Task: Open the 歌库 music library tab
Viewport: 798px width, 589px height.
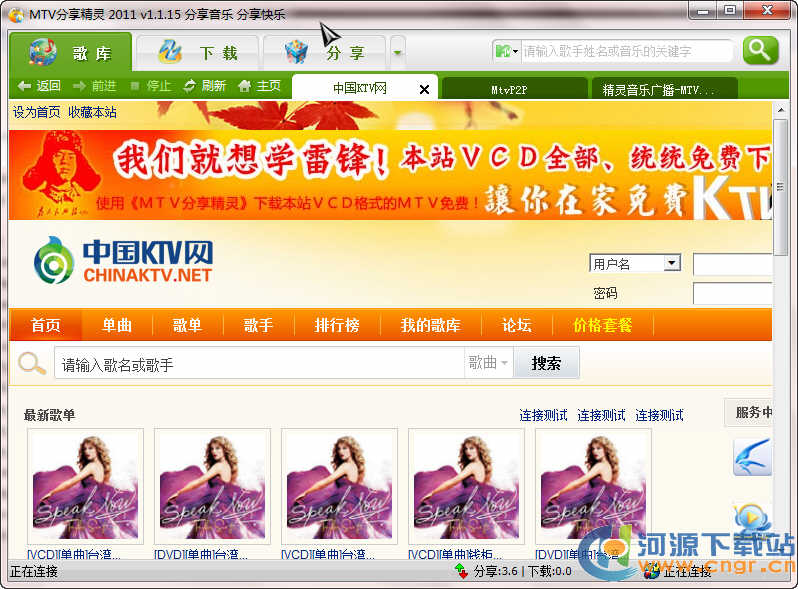Action: tap(70, 52)
